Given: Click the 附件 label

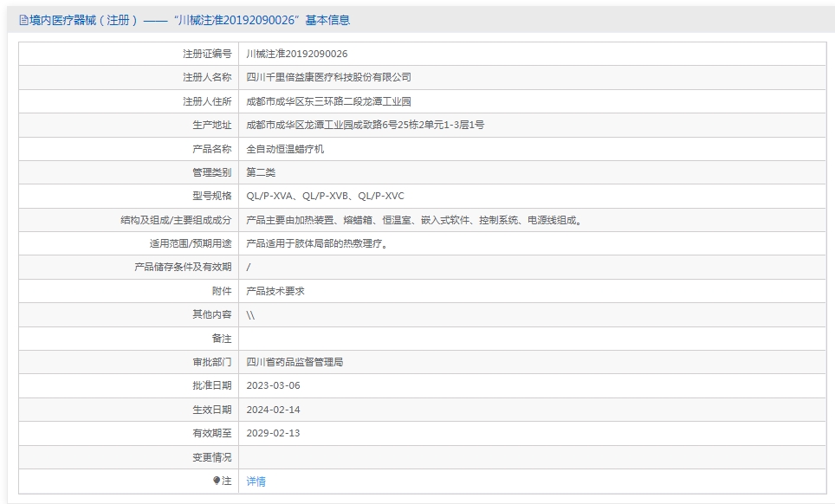Looking at the screenshot, I should coord(222,291).
